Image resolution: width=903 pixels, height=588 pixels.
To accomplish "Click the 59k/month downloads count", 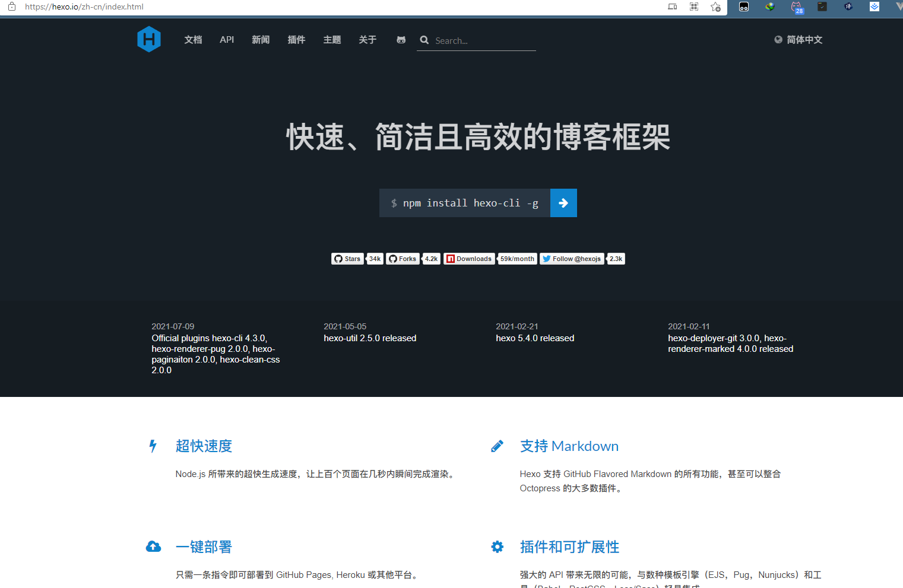I will click(x=517, y=259).
